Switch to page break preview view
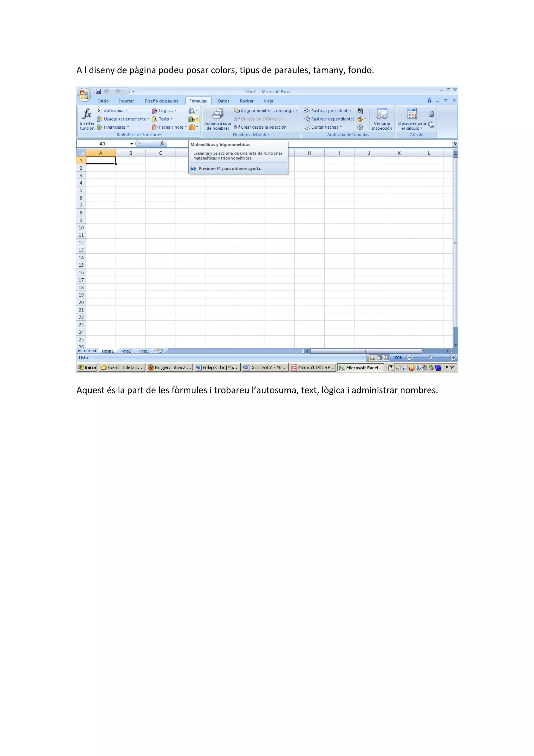Image resolution: width=534 pixels, height=756 pixels. point(386,358)
